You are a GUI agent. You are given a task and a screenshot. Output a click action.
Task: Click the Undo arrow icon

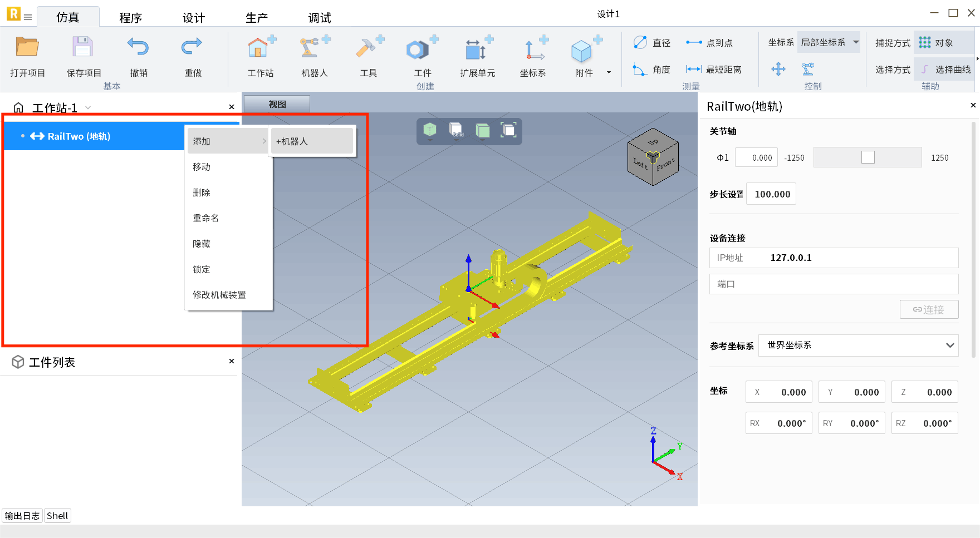pyautogui.click(x=138, y=48)
